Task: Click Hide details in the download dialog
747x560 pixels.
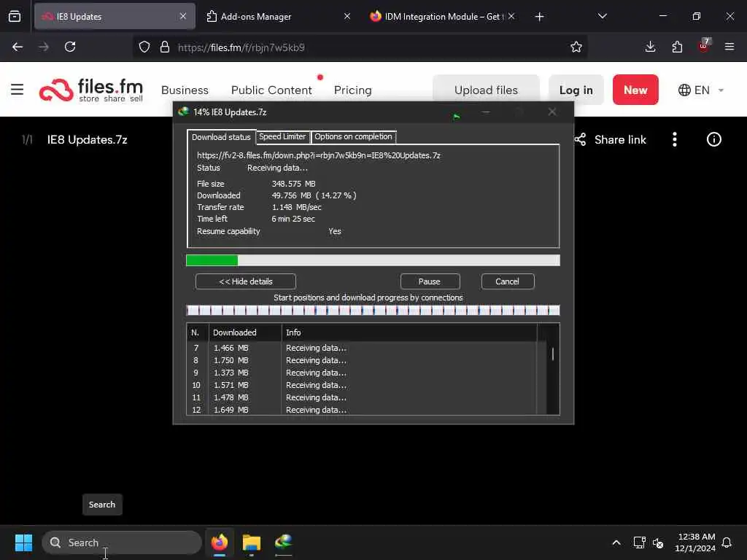Action: 246,281
